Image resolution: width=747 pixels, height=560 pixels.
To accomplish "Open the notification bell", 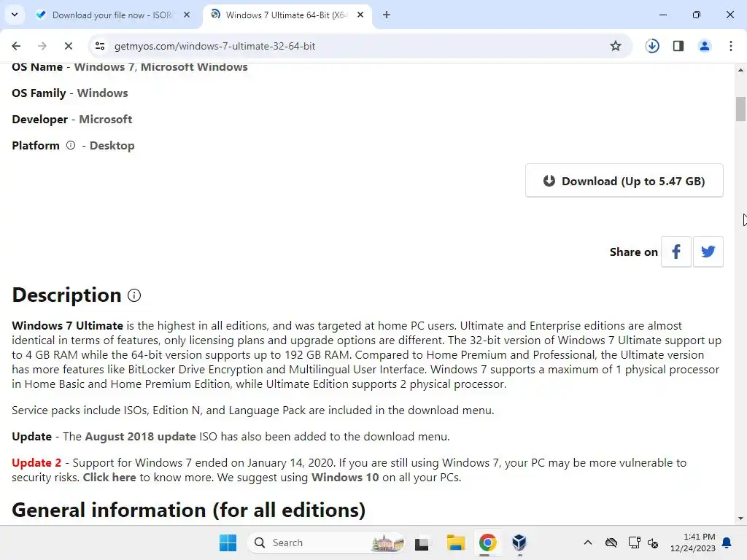I will pos(727,542).
